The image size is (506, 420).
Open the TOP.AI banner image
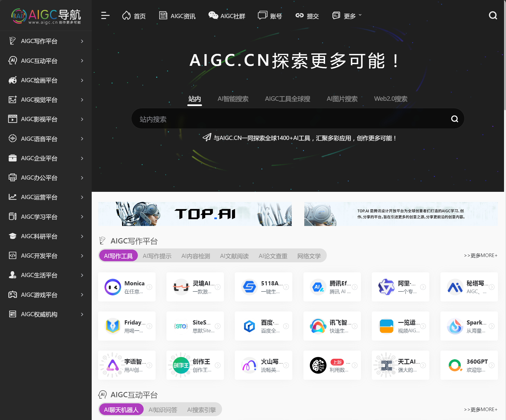click(x=195, y=214)
